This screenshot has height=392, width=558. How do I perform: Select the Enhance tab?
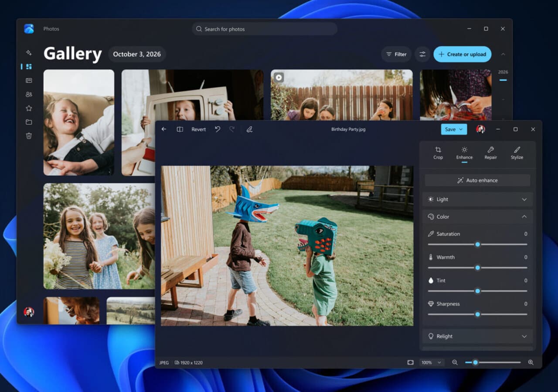pyautogui.click(x=464, y=153)
